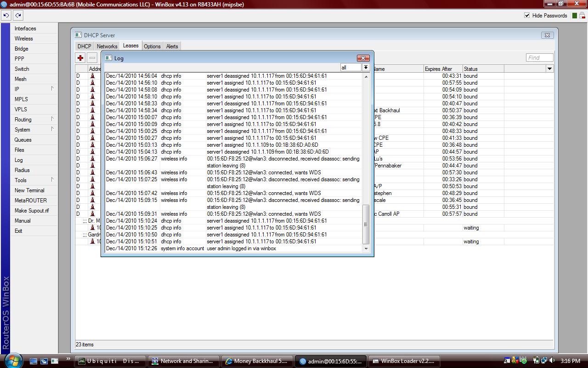Viewport: 588px width, 368px height.
Task: Click the redo arrow in WinBox toolbar
Action: click(x=18, y=15)
